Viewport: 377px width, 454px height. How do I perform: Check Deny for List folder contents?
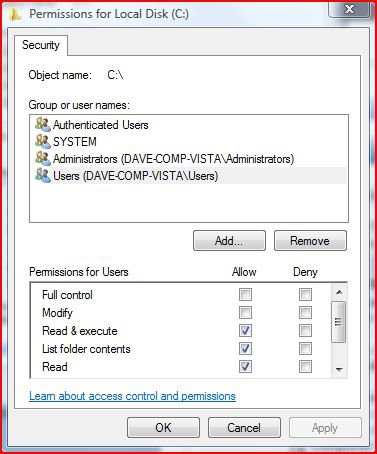pos(305,349)
